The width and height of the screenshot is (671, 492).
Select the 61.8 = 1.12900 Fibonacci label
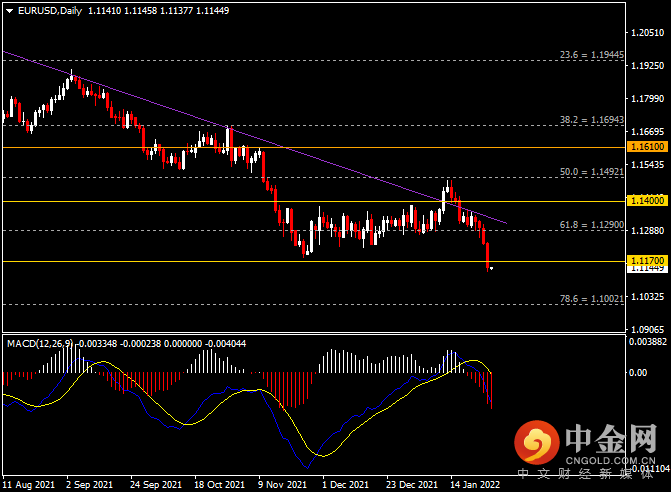[x=592, y=225]
